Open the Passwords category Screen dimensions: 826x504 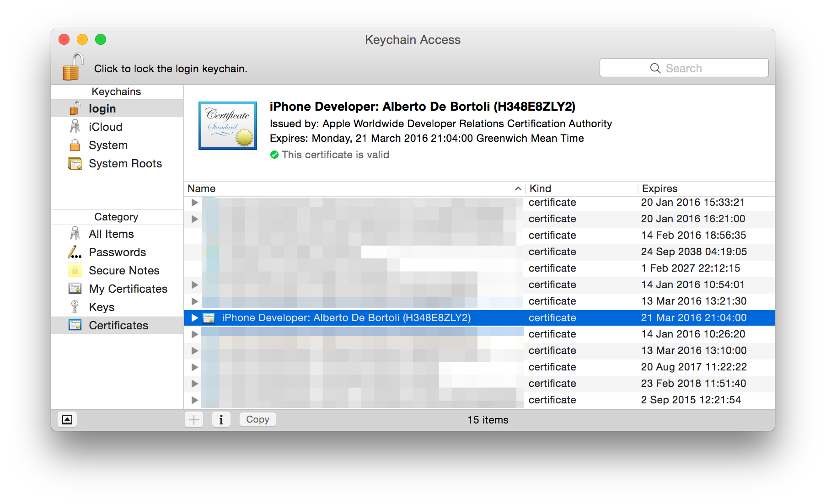coord(117,252)
